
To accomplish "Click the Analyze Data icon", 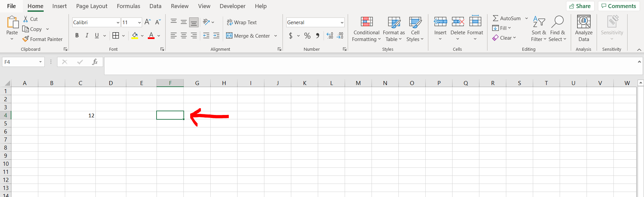I will coord(584,22).
